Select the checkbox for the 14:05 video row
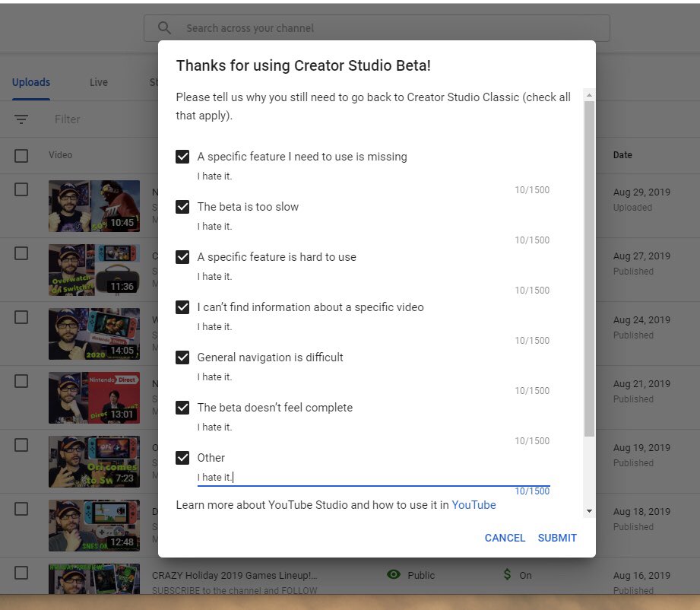Screen dimensions: 700x610 pos(21,317)
